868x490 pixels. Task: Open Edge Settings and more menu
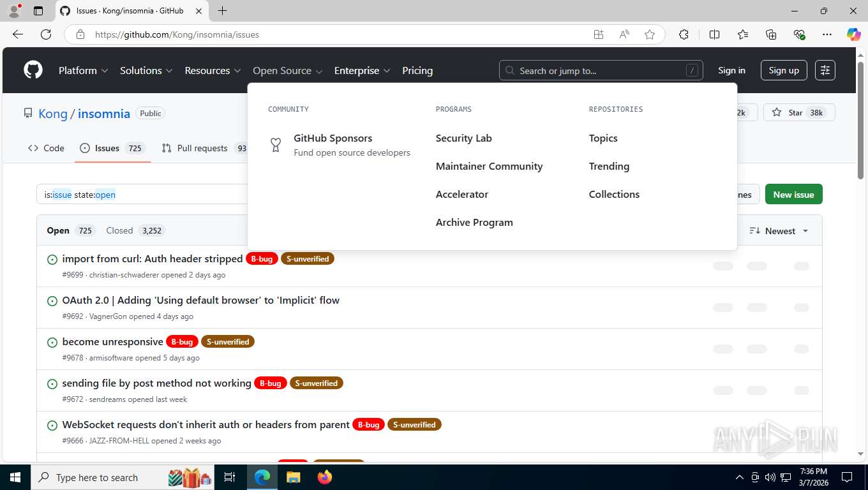[827, 34]
